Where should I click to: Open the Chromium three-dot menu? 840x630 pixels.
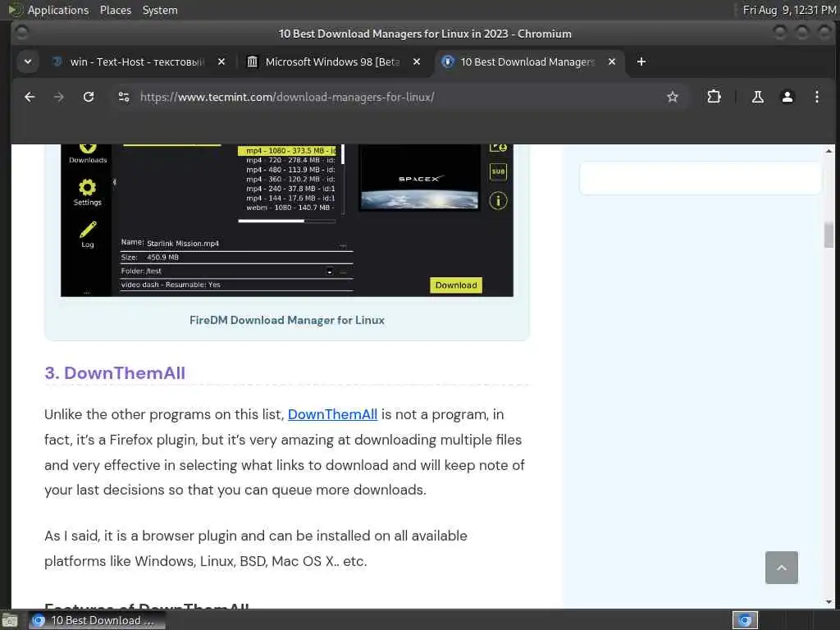pos(816,97)
